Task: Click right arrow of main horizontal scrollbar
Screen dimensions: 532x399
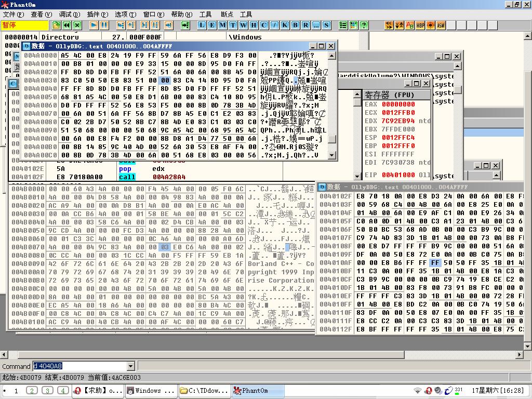Action: (520, 354)
